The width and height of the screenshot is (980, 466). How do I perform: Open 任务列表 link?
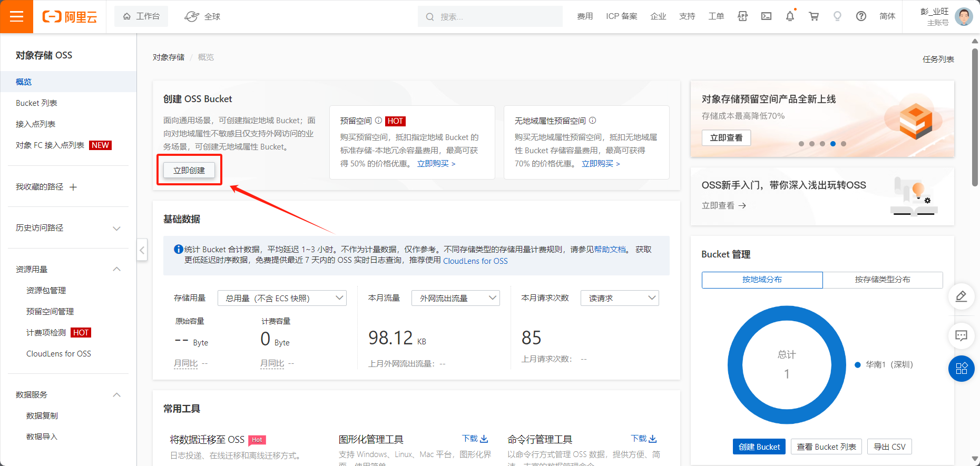pyautogui.click(x=938, y=59)
